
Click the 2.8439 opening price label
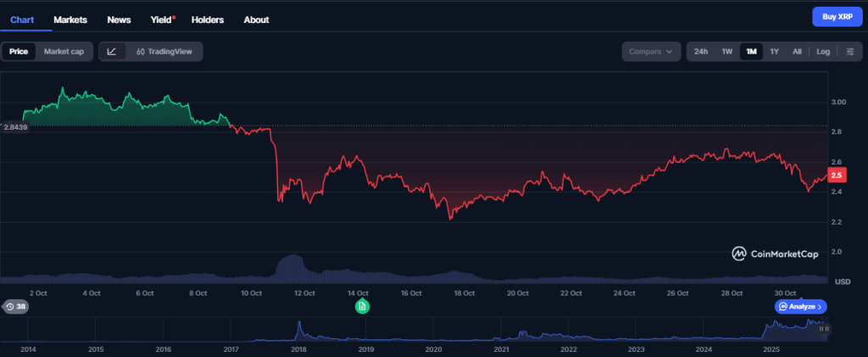coord(15,126)
